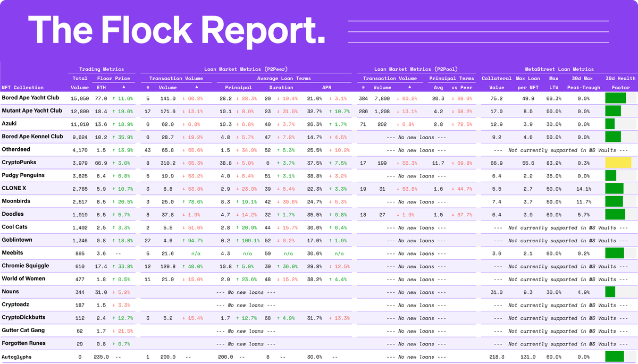
Task: Click the 7,800 pool volume value
Action: [381, 98]
